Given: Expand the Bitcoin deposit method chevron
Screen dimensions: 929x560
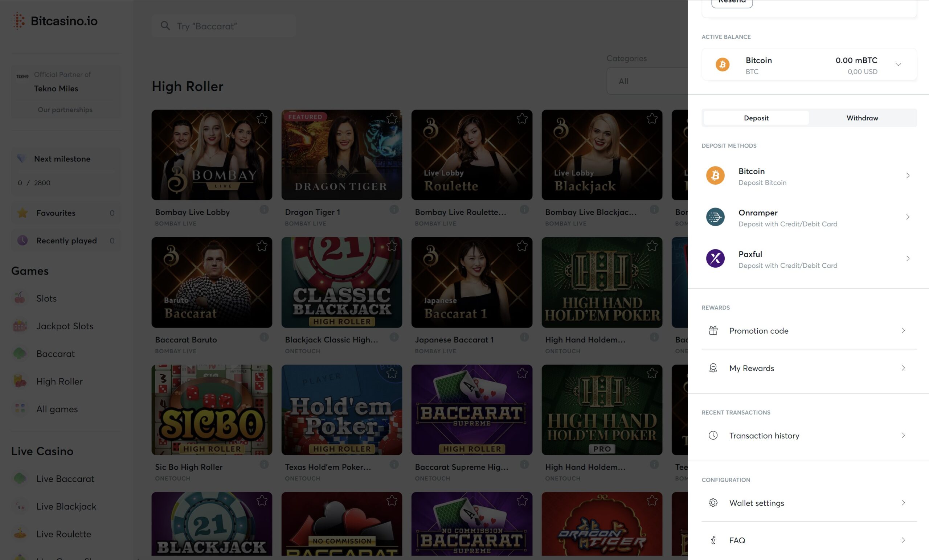Looking at the screenshot, I should pyautogui.click(x=908, y=176).
